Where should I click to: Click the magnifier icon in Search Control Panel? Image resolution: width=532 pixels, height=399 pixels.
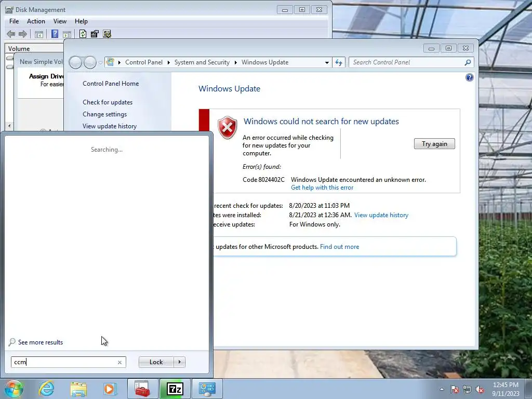[x=468, y=62]
